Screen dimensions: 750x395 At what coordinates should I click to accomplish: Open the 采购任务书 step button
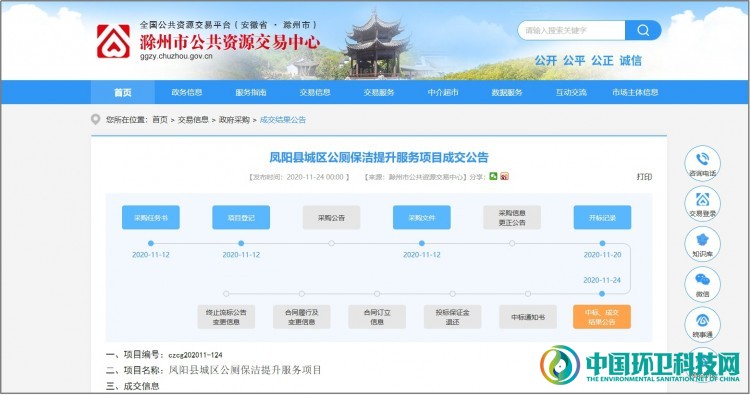151,218
